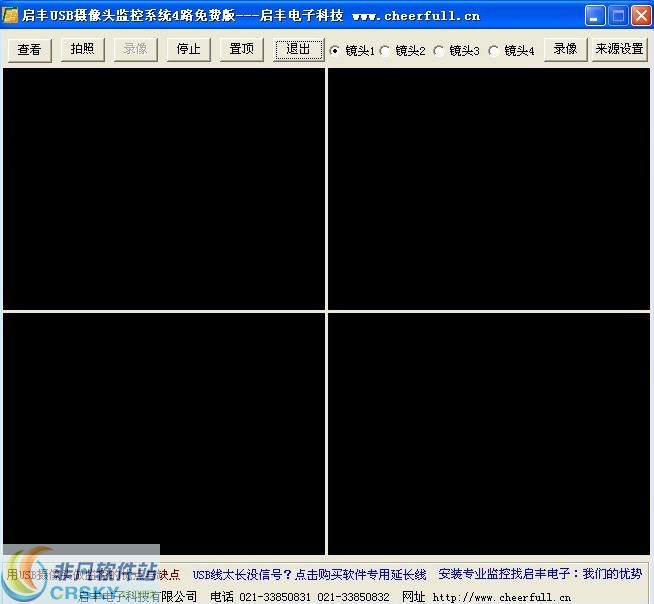Click the top-right camera video pane
Viewport: 654px width, 604px height.
click(489, 189)
